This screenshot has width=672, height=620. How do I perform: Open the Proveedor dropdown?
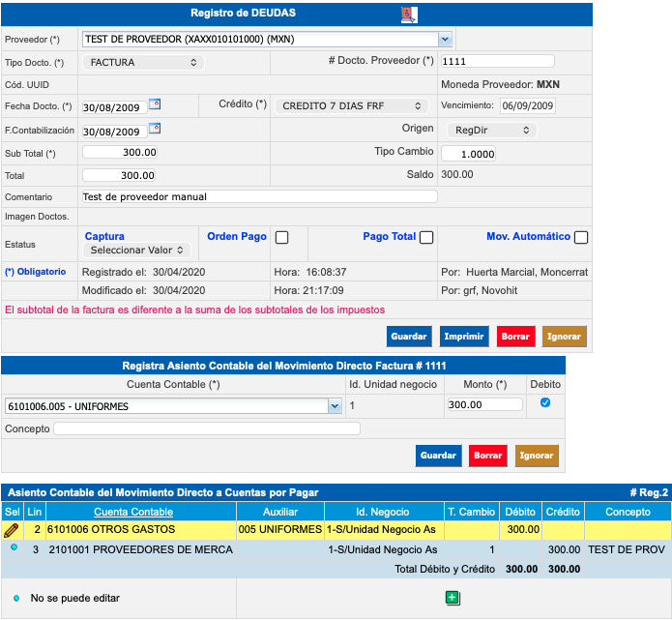tap(445, 40)
